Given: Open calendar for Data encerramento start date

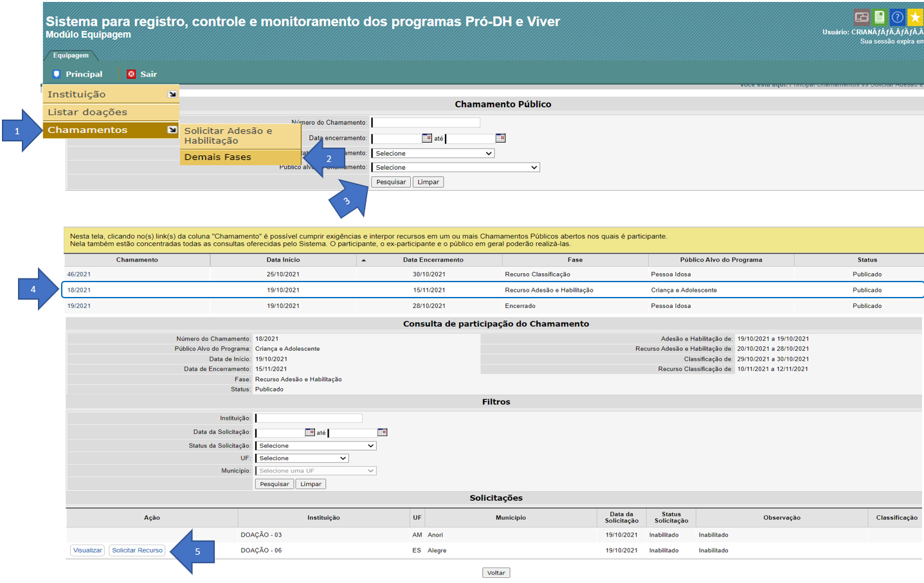Looking at the screenshot, I should coord(426,138).
